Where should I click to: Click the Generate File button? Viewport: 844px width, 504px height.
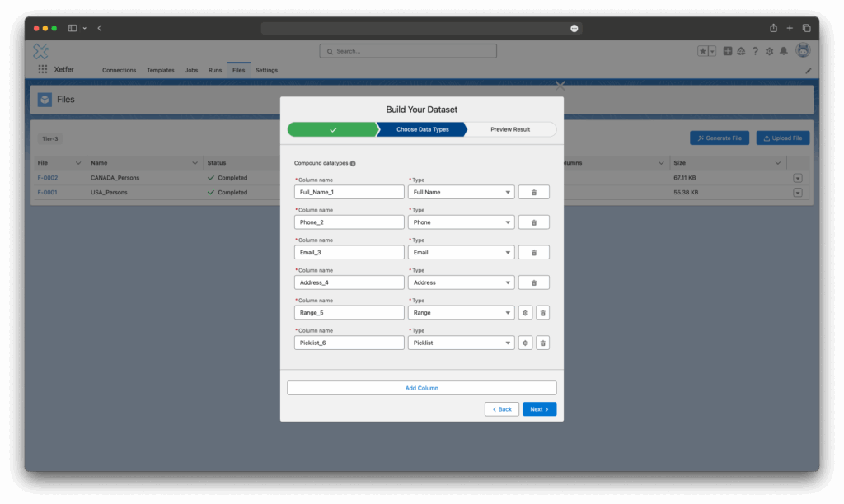coord(720,138)
